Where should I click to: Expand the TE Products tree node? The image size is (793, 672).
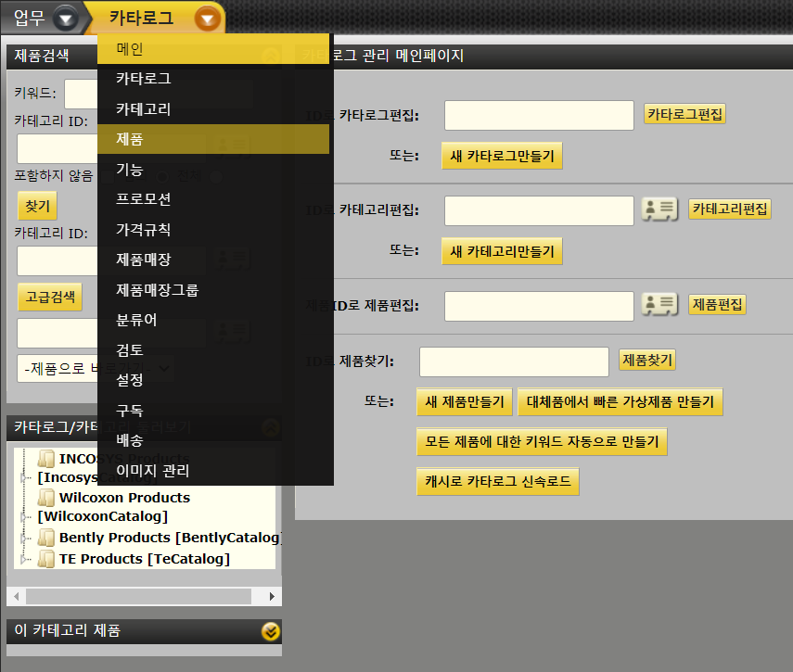pos(24,558)
